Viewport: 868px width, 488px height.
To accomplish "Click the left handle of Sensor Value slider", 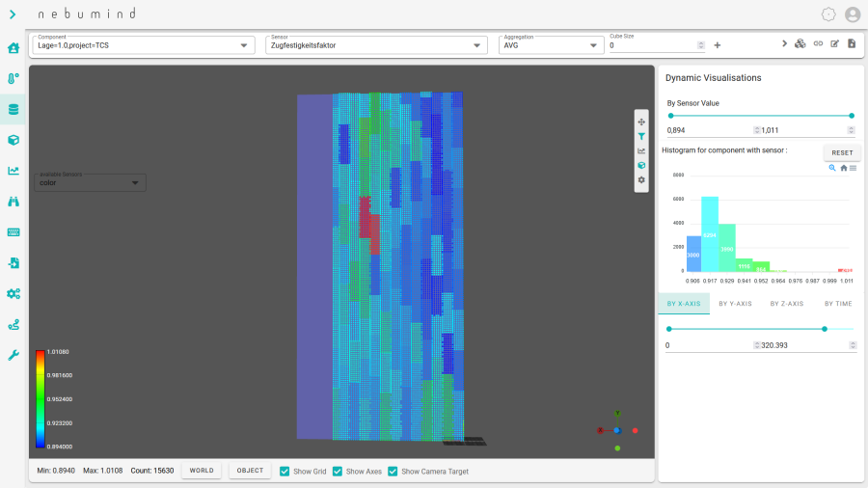I will coord(671,116).
